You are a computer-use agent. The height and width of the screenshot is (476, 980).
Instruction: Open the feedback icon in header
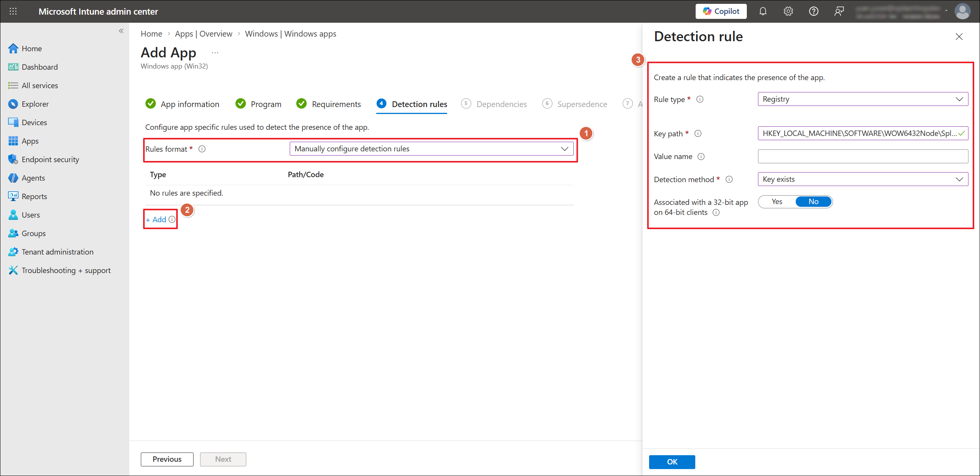[x=839, y=12]
